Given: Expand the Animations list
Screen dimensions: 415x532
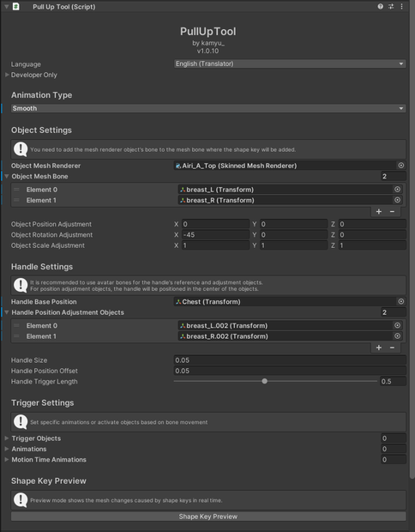Looking at the screenshot, I should tap(7, 449).
